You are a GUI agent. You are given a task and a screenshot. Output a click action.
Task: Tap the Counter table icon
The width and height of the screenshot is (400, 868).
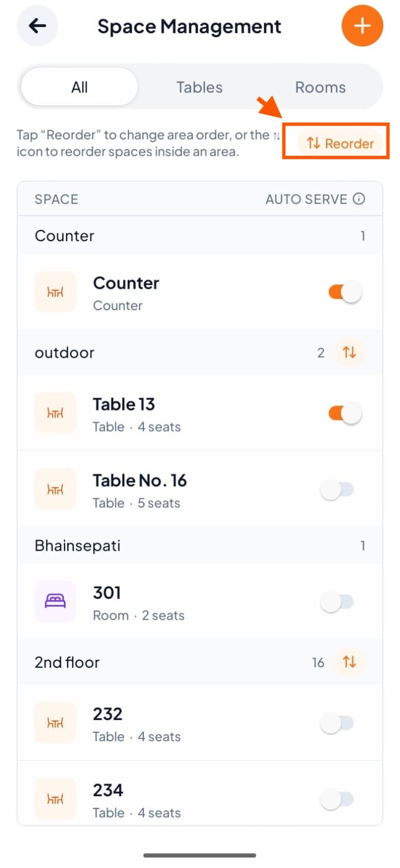pyautogui.click(x=55, y=292)
